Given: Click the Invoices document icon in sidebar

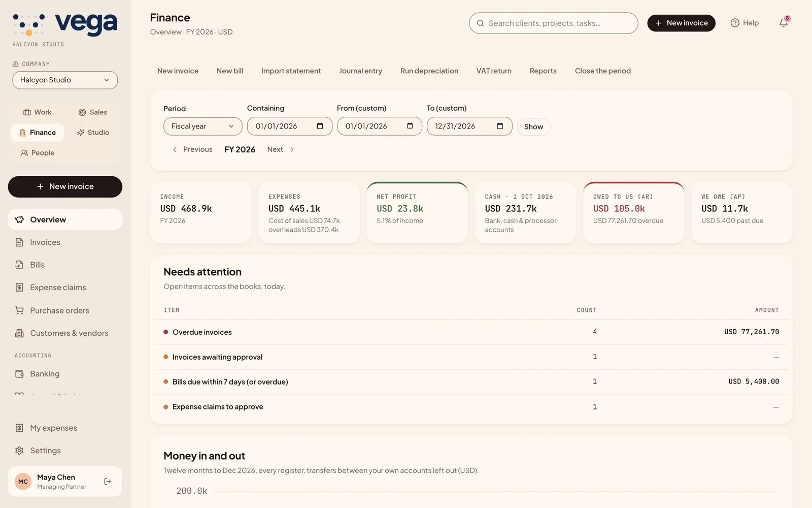Looking at the screenshot, I should [19, 242].
